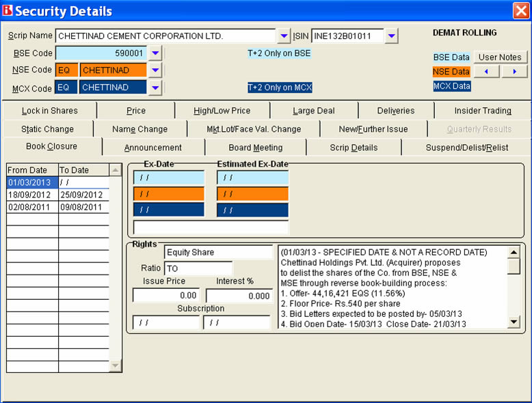Close the Security Details window

pyautogui.click(x=521, y=10)
